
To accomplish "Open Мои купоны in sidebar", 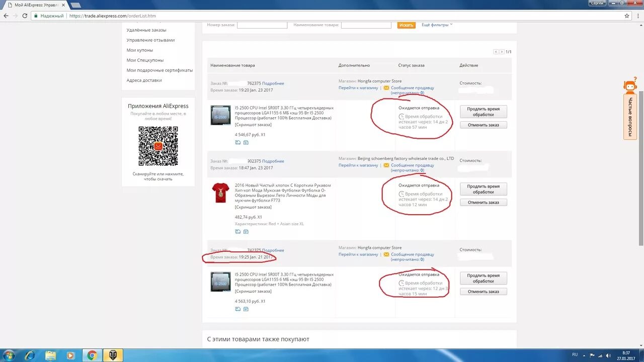I will tap(140, 50).
